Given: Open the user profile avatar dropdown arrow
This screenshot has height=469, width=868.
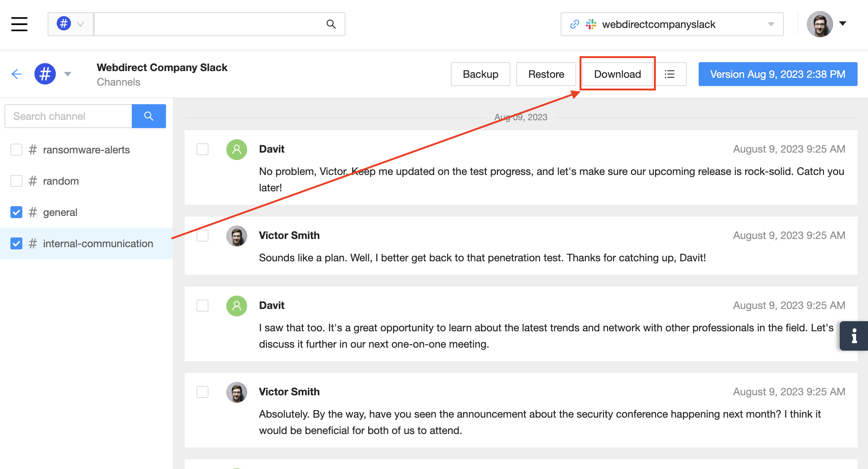Looking at the screenshot, I should (843, 23).
